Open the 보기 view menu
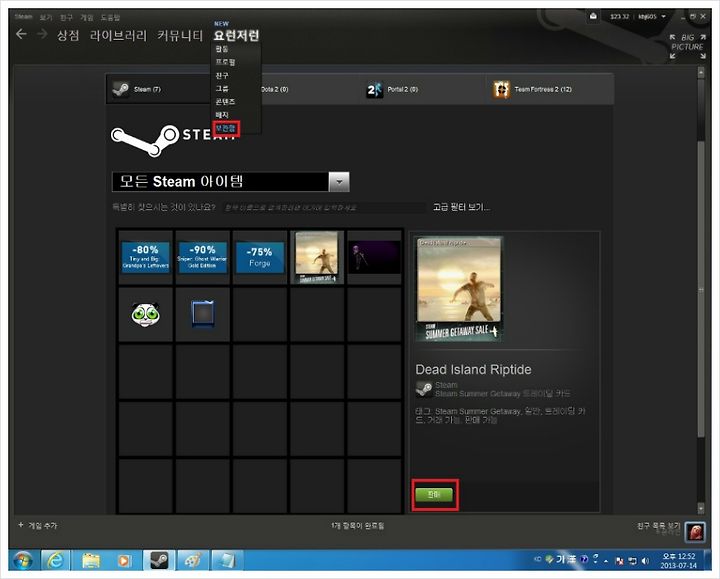Image resolution: width=720 pixels, height=579 pixels. pos(45,17)
